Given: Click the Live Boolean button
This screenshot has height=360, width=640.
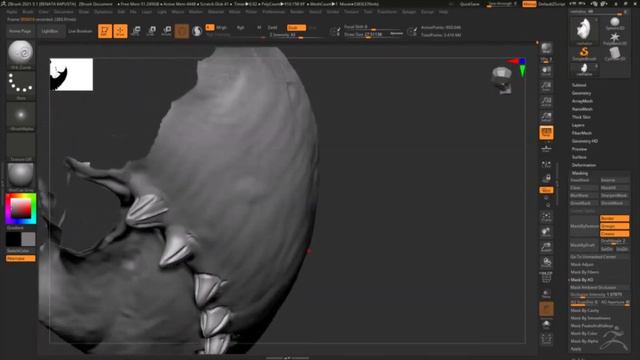Looking at the screenshot, I should [80, 31].
